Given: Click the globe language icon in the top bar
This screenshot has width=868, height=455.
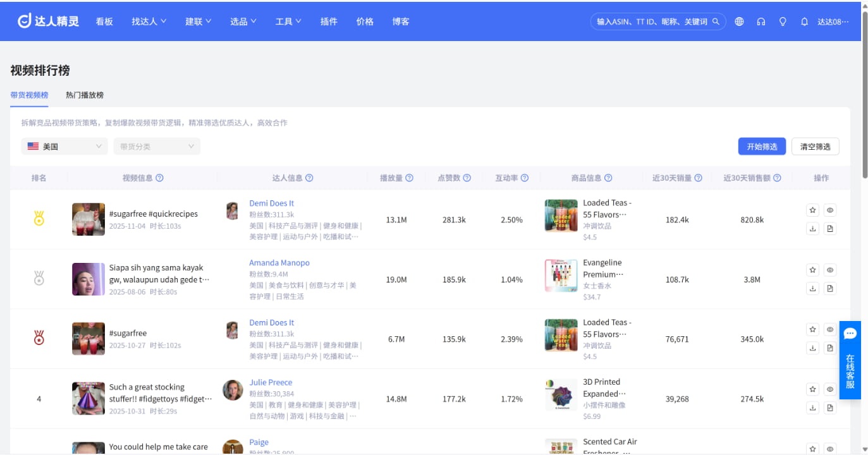Looking at the screenshot, I should click(x=739, y=21).
